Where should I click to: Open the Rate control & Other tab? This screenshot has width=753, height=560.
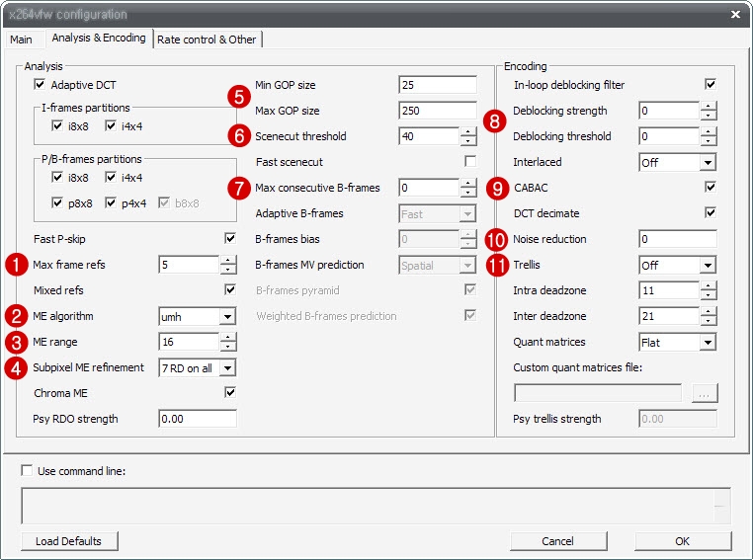pos(207,40)
